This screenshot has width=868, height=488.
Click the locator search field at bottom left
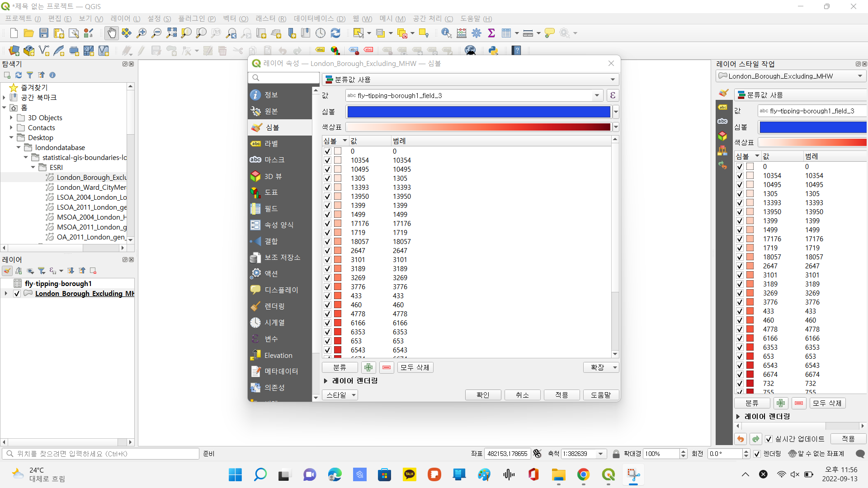tap(99, 454)
